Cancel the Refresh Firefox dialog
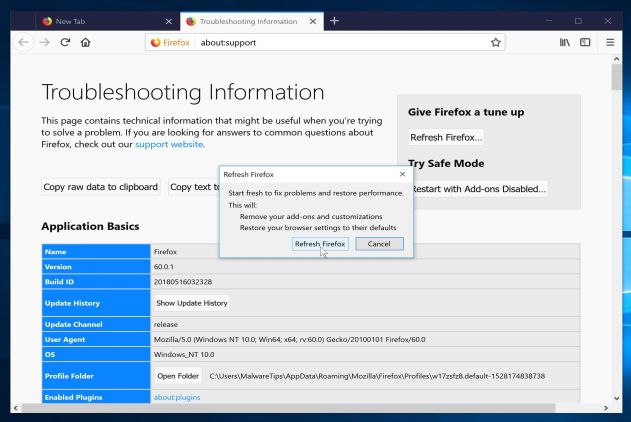631x422 pixels. (379, 244)
